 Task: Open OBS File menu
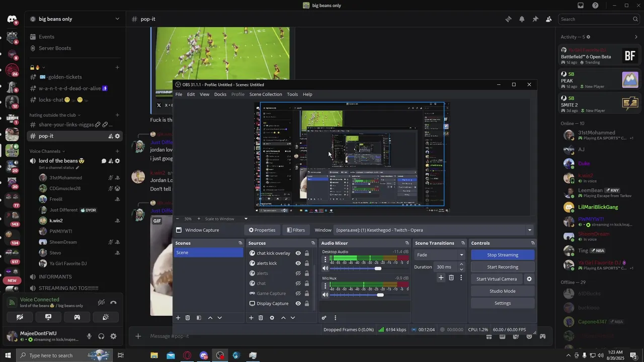[179, 95]
